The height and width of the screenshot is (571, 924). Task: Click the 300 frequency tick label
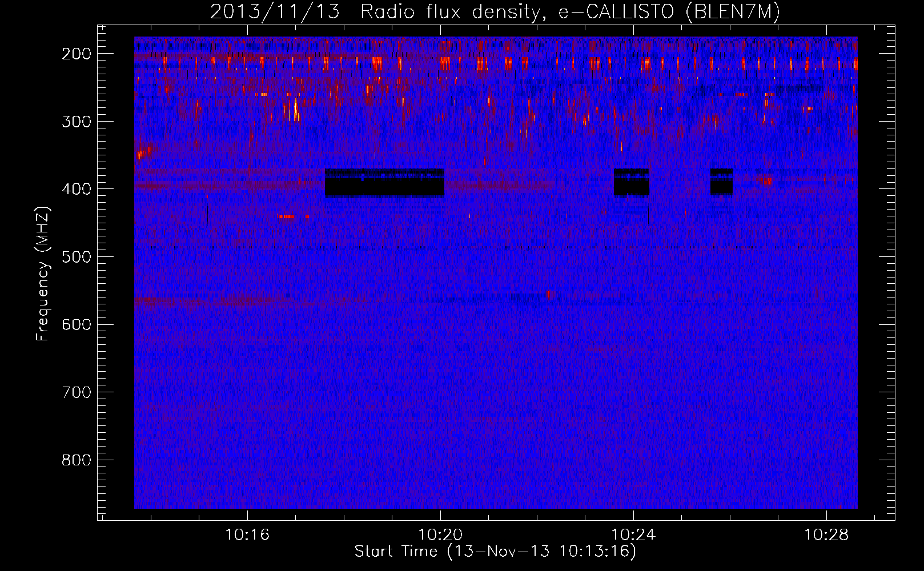click(x=77, y=122)
